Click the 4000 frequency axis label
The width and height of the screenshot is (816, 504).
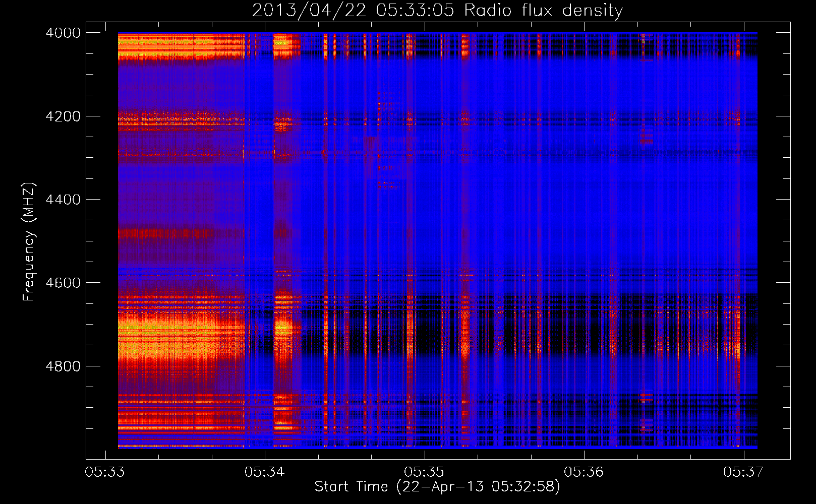[x=63, y=33]
